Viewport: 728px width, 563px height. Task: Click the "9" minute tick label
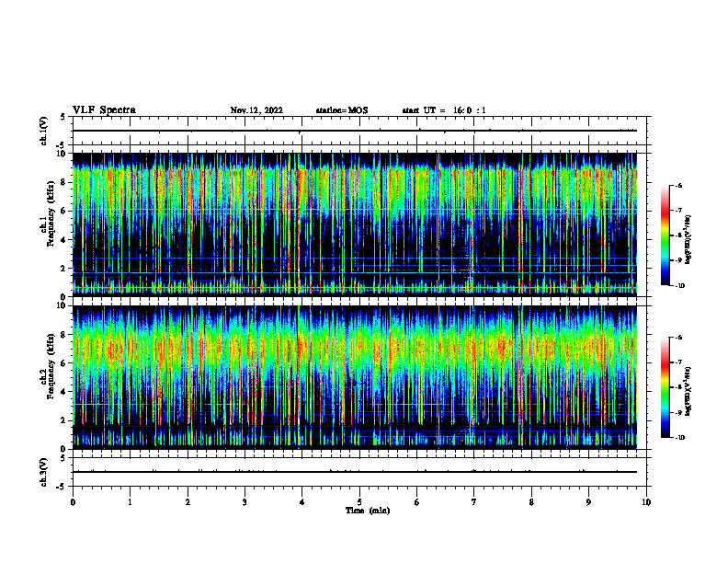coord(588,502)
